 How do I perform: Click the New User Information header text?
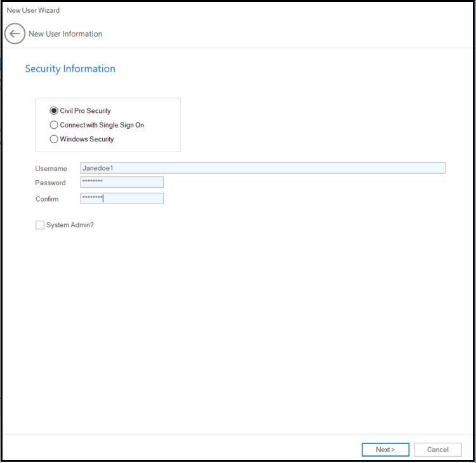[65, 34]
